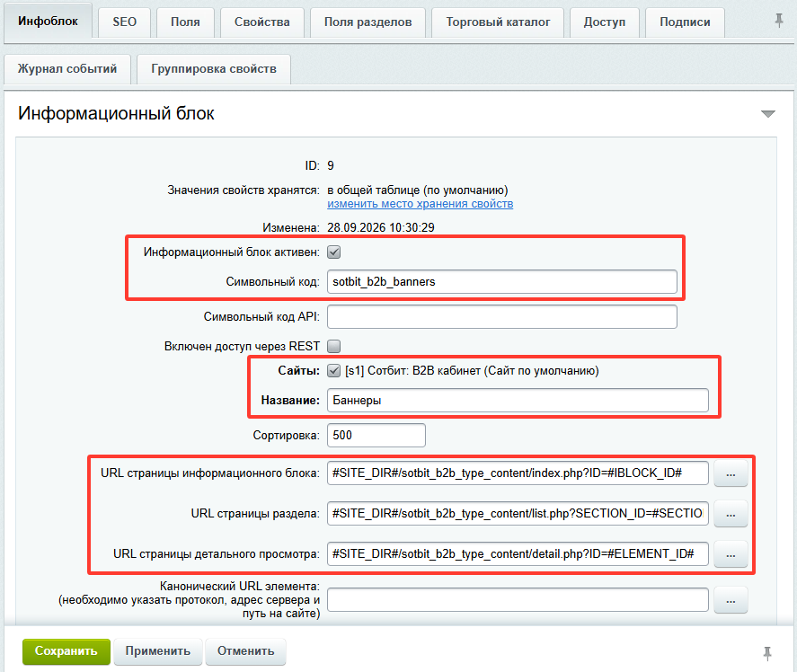Open the SEO tab

pos(125,22)
